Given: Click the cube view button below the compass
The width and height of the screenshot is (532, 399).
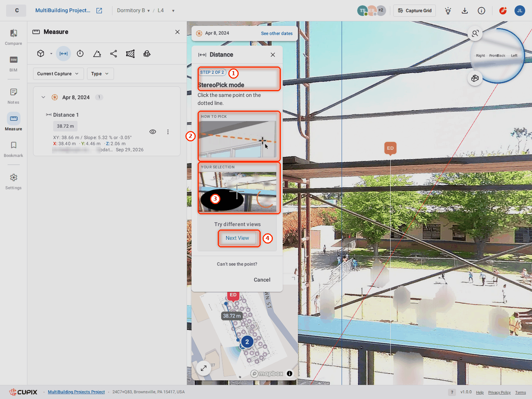Looking at the screenshot, I should [475, 78].
